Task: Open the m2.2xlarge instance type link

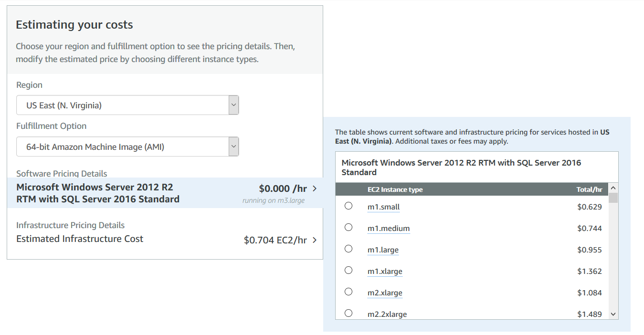Action: pyautogui.click(x=387, y=314)
